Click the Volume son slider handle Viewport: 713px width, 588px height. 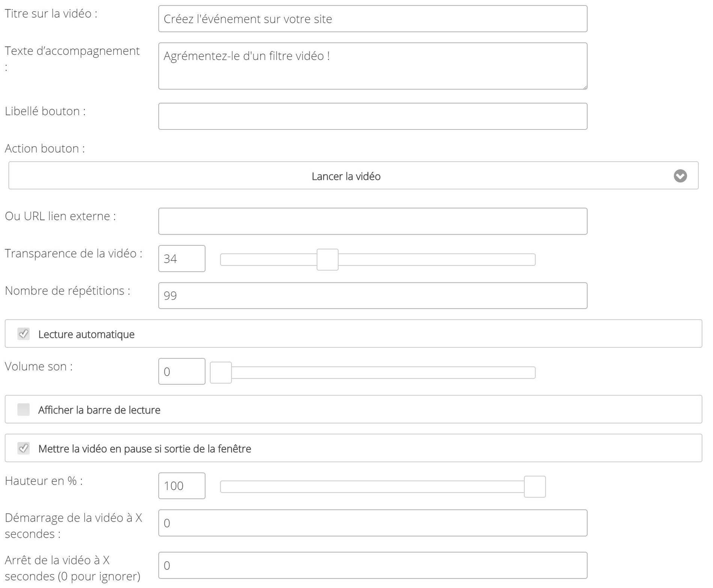click(221, 373)
